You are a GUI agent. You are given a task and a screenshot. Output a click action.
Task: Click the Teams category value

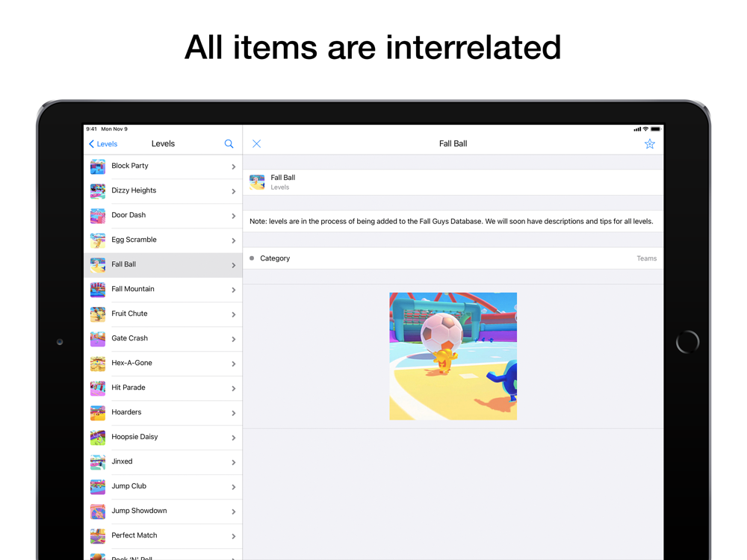pyautogui.click(x=646, y=258)
